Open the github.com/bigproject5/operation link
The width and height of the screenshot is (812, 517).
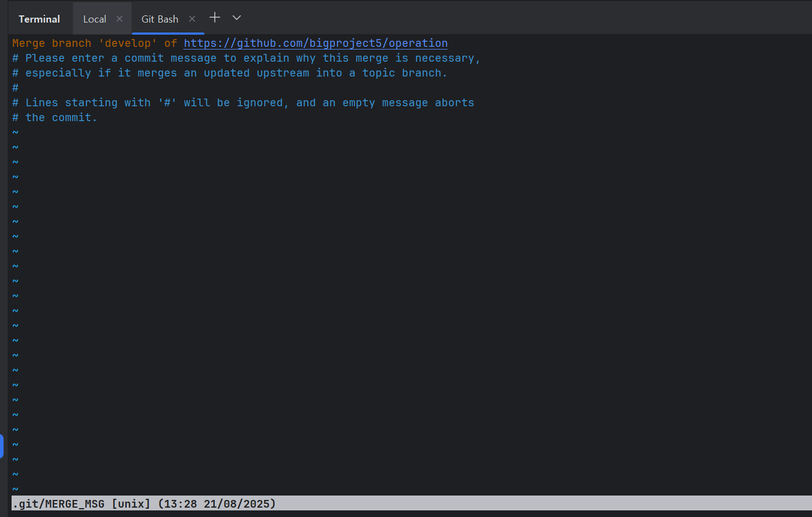click(x=315, y=43)
